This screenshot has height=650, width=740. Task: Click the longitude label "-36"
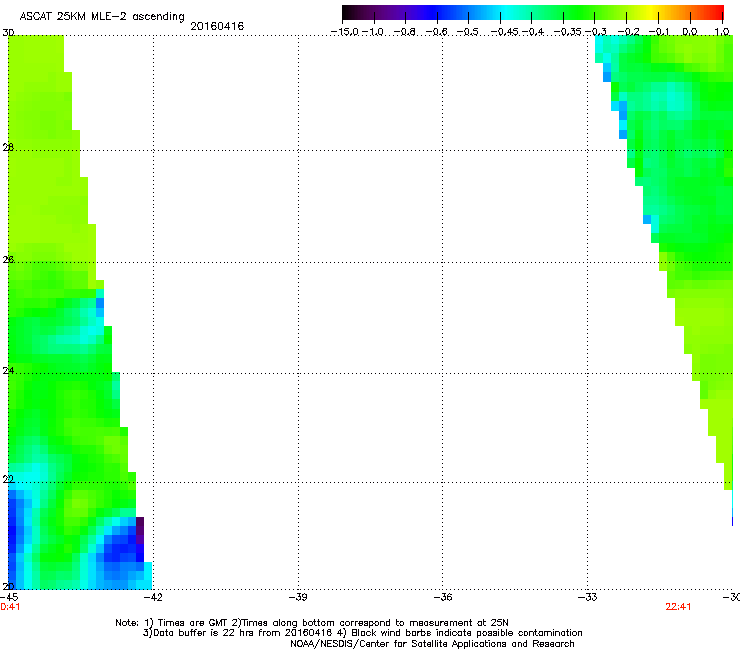click(x=443, y=597)
